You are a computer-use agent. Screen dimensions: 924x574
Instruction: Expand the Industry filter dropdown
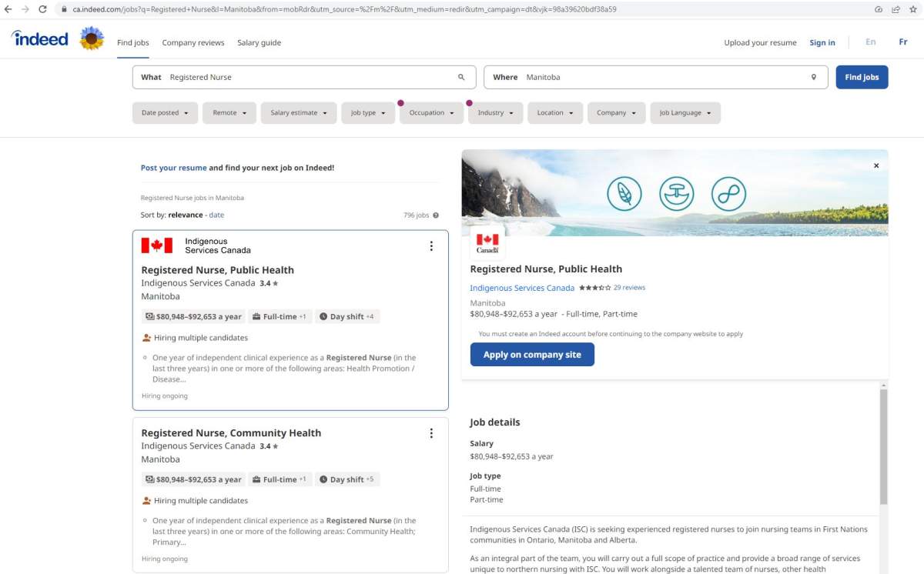(495, 113)
